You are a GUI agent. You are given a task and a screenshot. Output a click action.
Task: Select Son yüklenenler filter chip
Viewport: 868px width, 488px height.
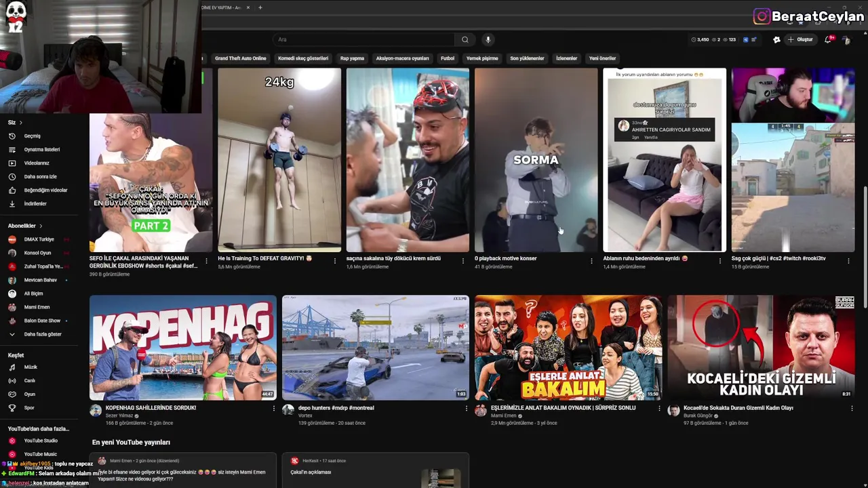(x=527, y=58)
